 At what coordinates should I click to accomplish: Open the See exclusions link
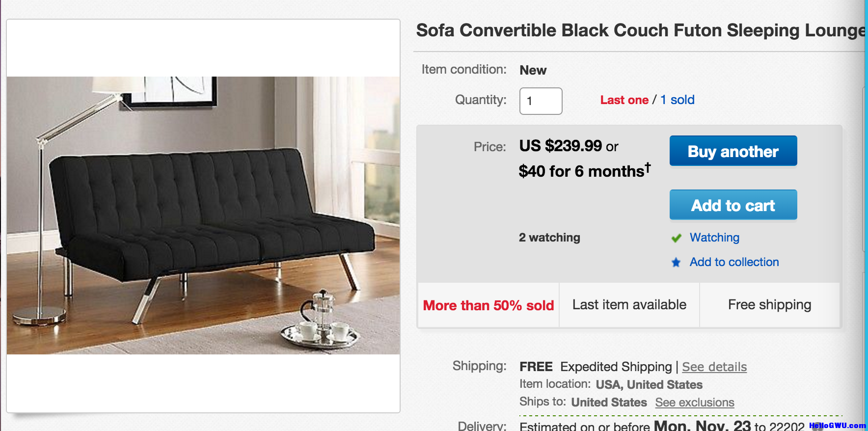pyautogui.click(x=695, y=402)
